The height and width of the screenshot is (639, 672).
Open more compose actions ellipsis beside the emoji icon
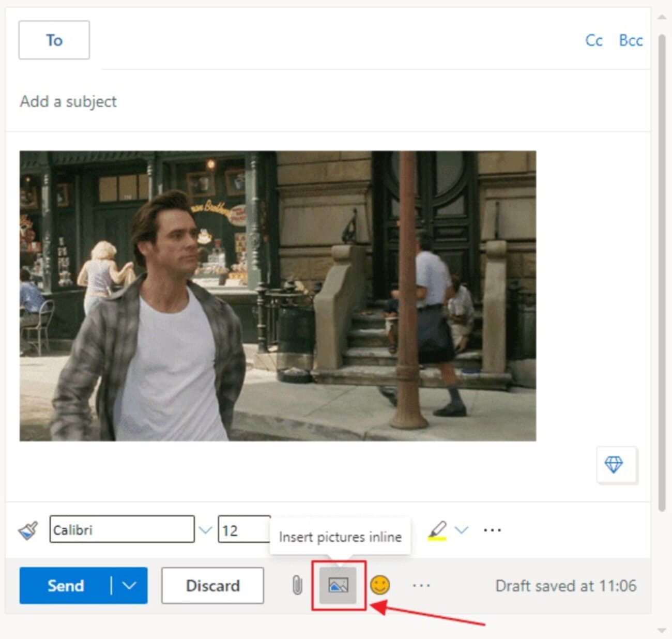pos(422,586)
